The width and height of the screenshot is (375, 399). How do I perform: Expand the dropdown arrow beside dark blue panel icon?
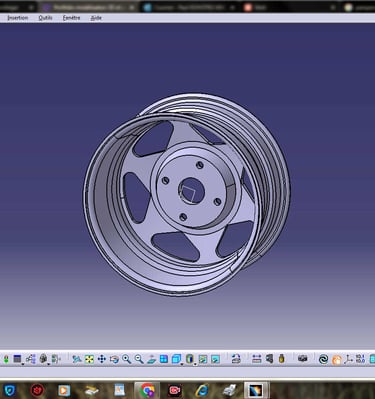(x=23, y=364)
